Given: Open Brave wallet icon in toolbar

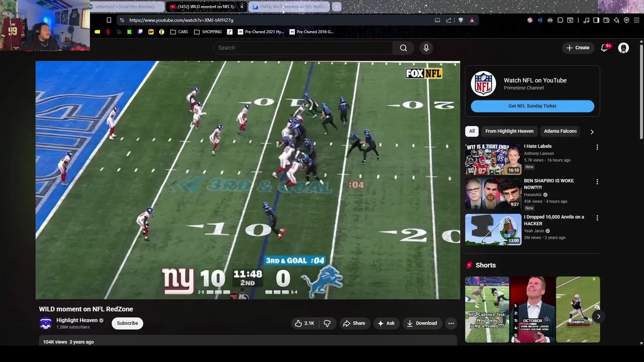Looking at the screenshot, I should pos(606,20).
